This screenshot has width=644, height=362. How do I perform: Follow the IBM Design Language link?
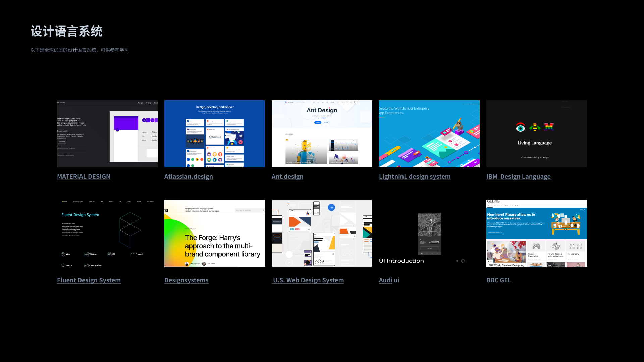[x=519, y=177]
